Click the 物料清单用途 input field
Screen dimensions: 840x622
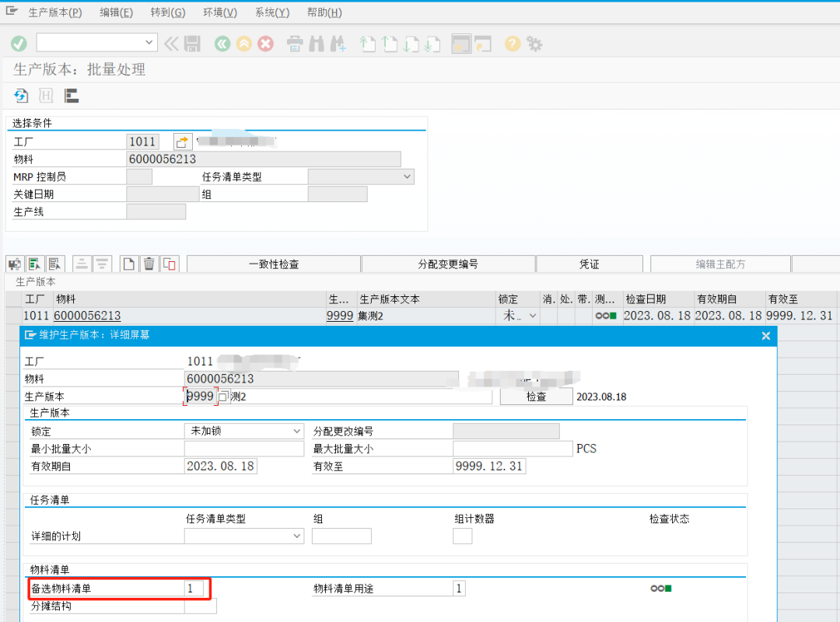pyautogui.click(x=459, y=589)
